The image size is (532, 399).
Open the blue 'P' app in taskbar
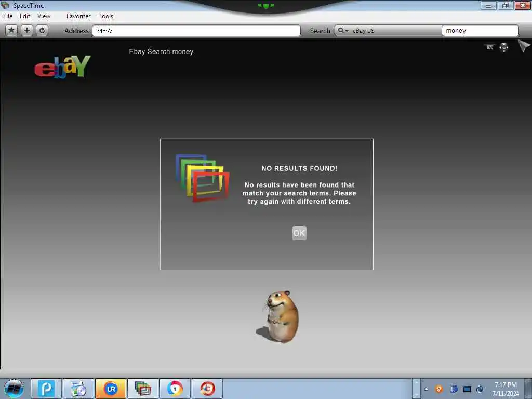click(x=46, y=389)
